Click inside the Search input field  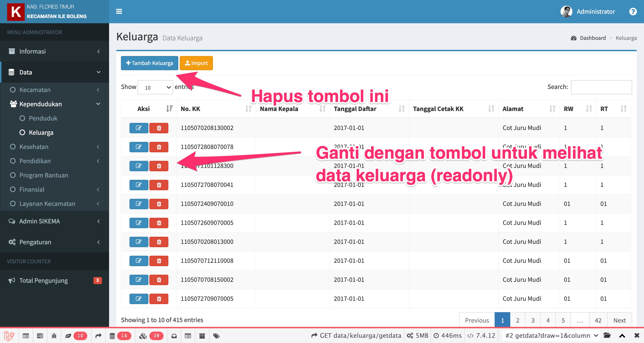[x=601, y=87]
